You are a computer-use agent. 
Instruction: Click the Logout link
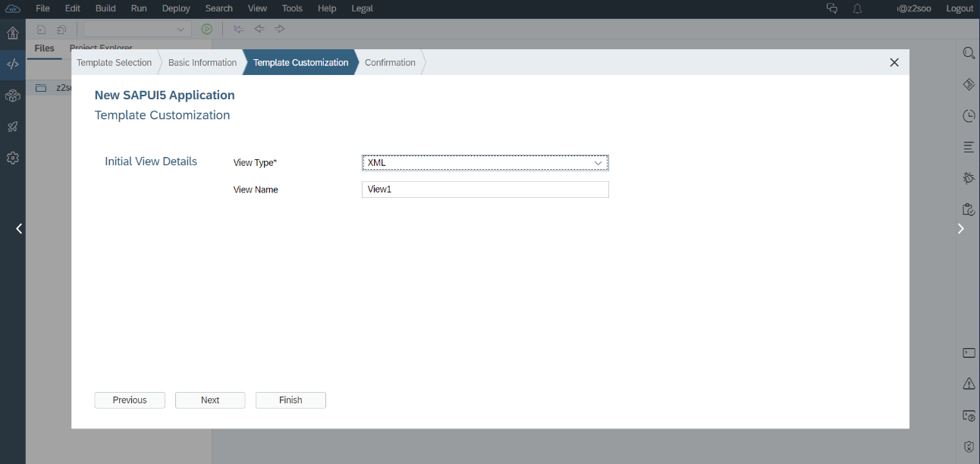960,8
